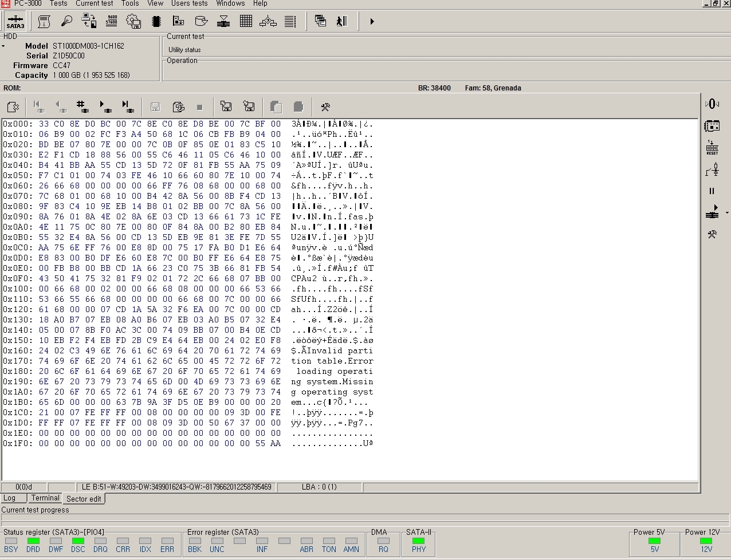Click the pause icon in right sidebar

pos(712,191)
